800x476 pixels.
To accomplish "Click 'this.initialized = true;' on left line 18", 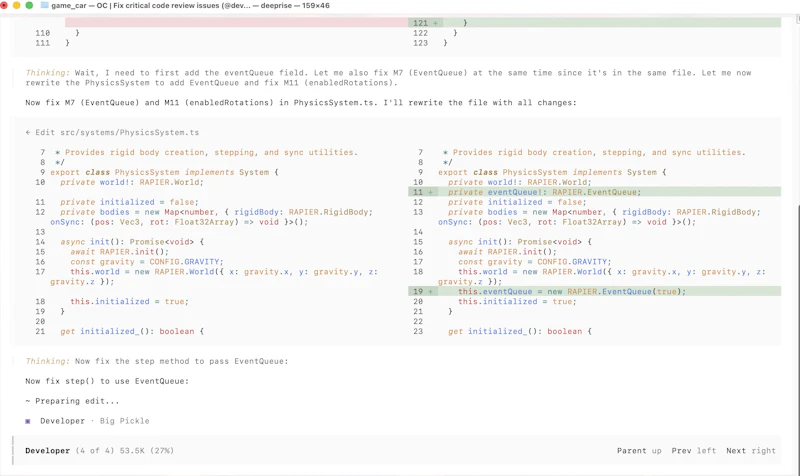I will (130, 302).
